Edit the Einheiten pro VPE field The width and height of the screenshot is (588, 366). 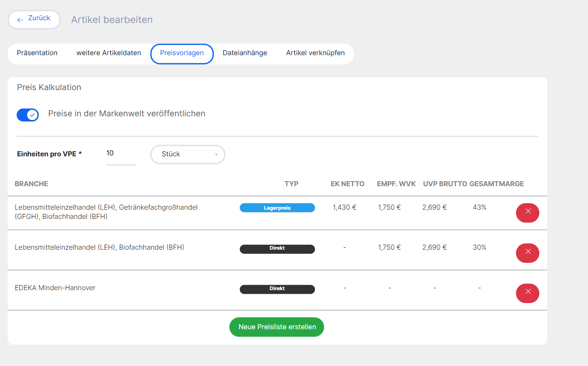[x=121, y=154]
